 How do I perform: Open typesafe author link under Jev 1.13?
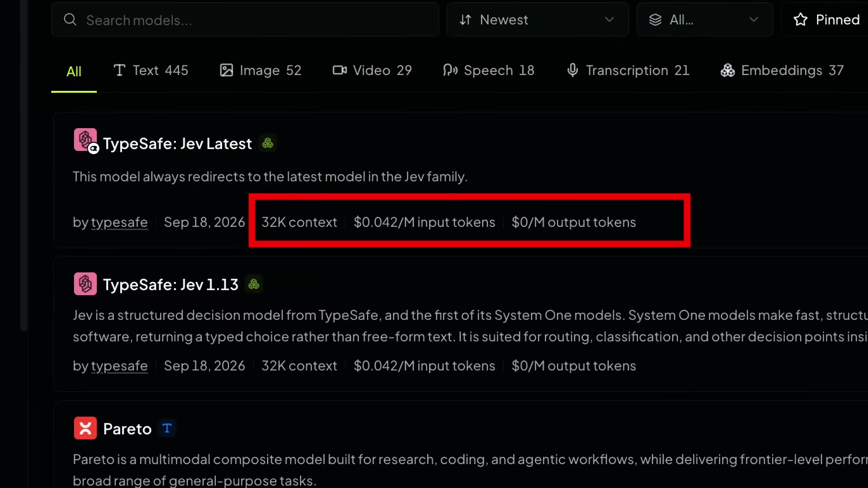click(119, 366)
